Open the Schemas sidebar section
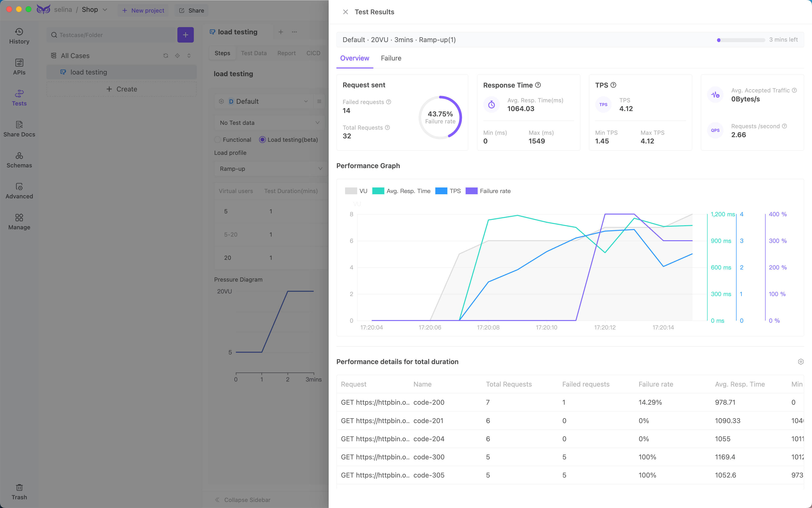The height and width of the screenshot is (508, 812). 19,160
